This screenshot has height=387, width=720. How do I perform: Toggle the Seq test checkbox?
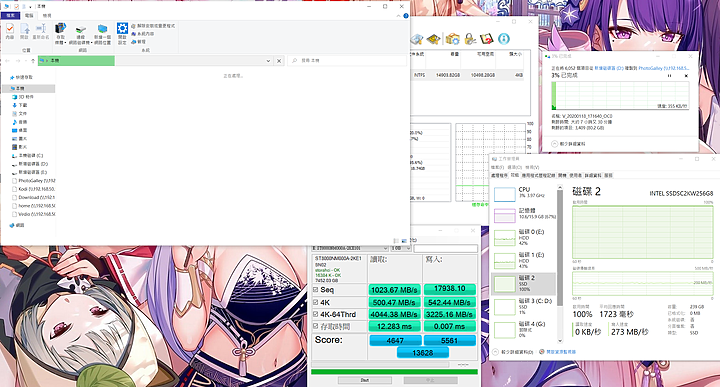(315, 290)
